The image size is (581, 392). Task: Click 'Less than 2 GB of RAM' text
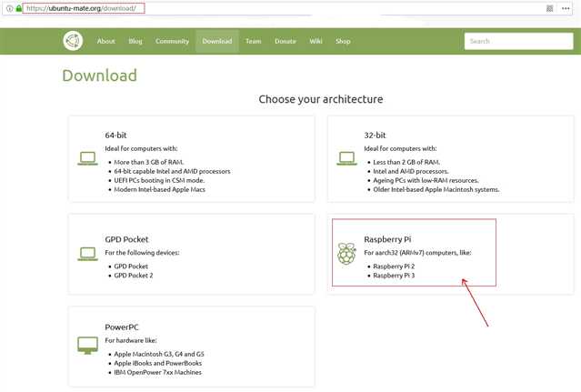(406, 162)
